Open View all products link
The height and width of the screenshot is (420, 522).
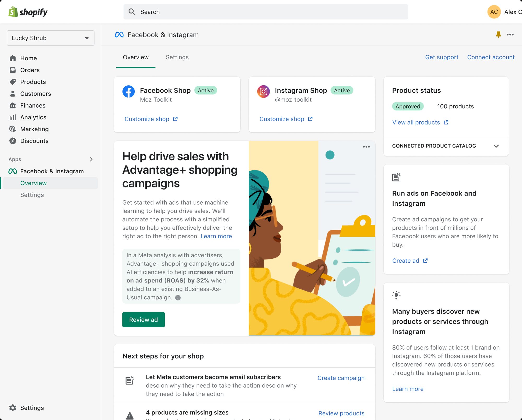coord(420,122)
